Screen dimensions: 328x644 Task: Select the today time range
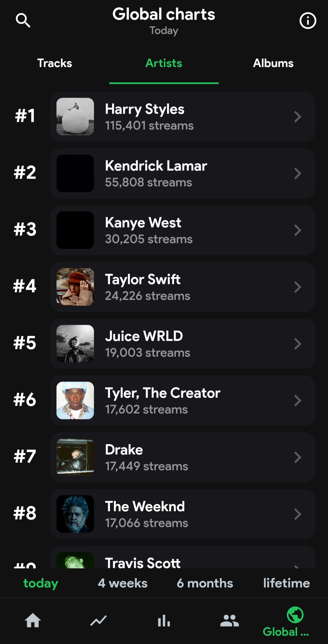tap(41, 583)
